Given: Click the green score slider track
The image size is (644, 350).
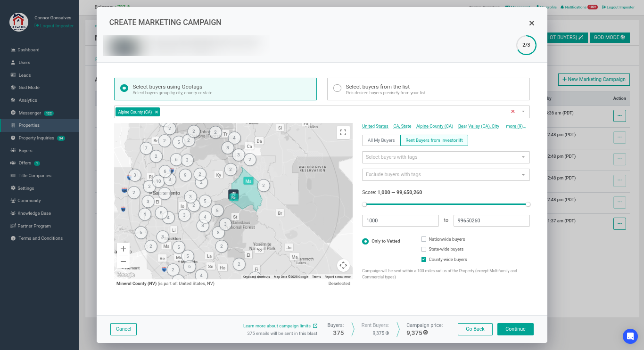Looking at the screenshot, I should pos(446,204).
